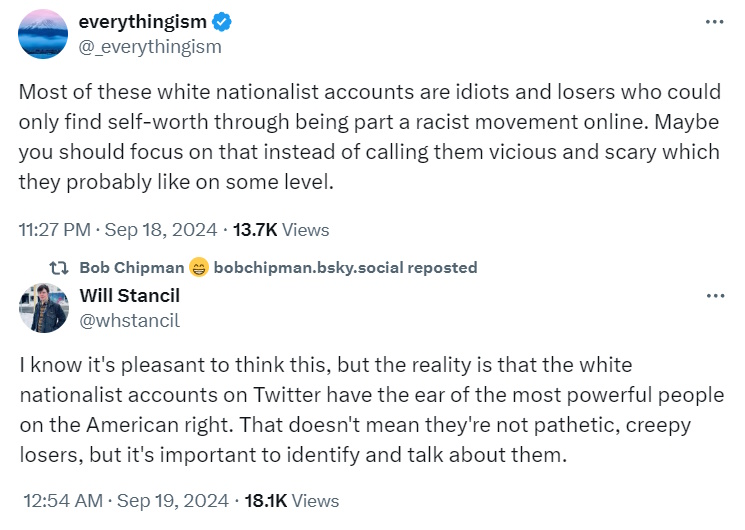
Task: Click the blue verified badge beside everythingism
Action: coord(221,23)
